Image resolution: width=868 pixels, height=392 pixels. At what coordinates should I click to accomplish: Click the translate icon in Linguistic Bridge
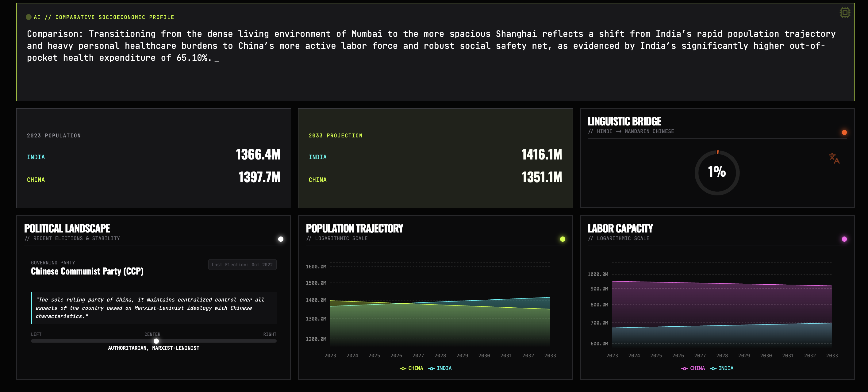[x=834, y=158]
